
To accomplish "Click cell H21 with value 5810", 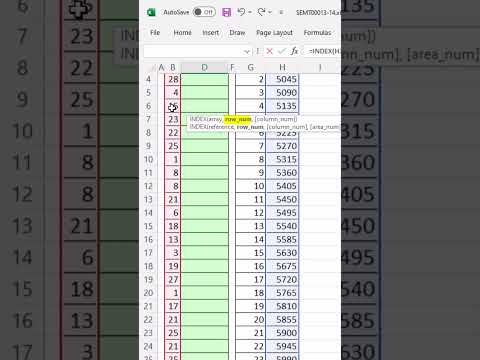I will (282, 306).
